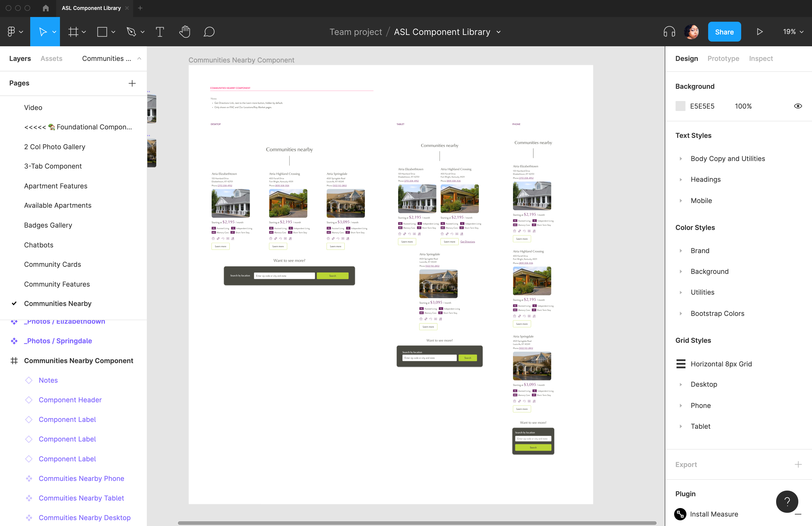Click the home icon in tab bar

46,8
